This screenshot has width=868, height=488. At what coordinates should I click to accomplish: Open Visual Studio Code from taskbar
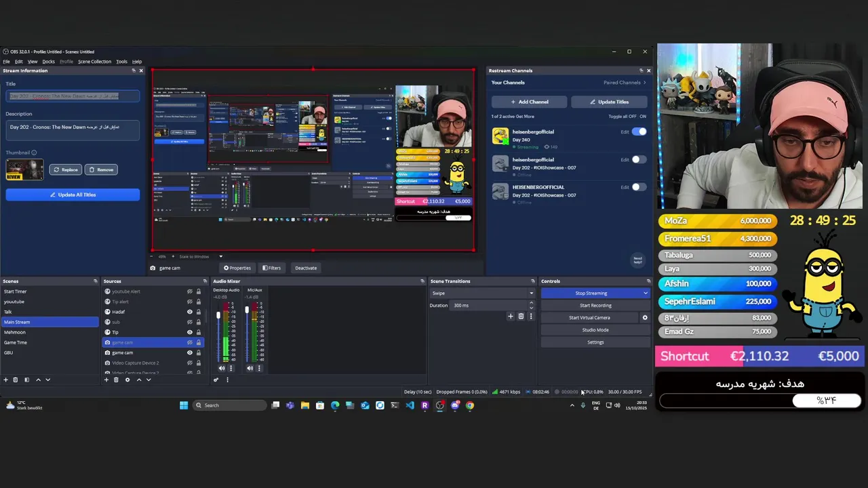[410, 405]
